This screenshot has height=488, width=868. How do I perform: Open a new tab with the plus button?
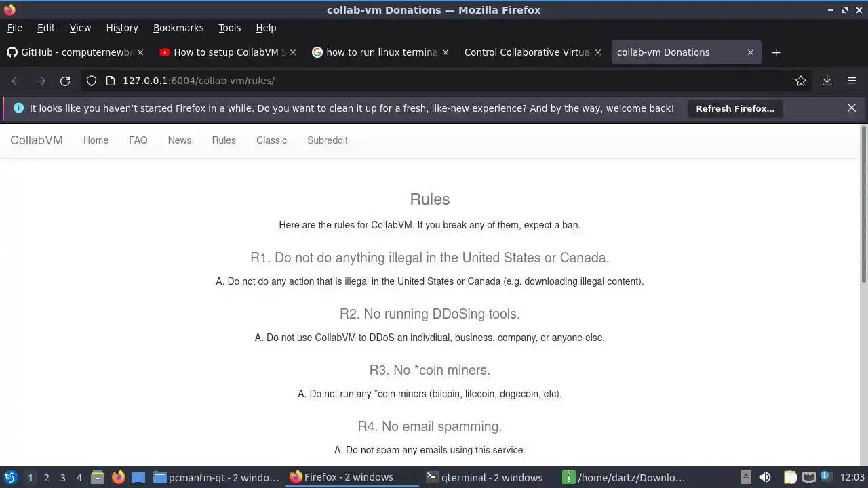coord(776,52)
